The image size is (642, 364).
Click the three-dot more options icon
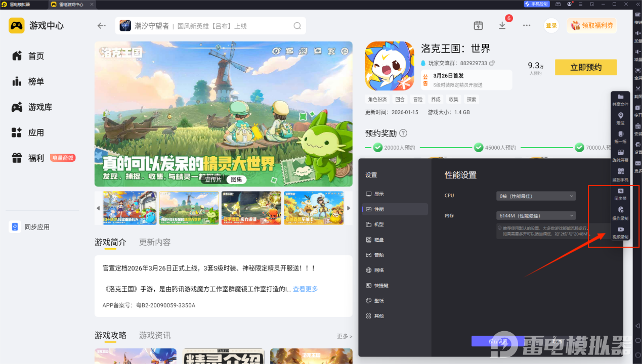point(527,25)
